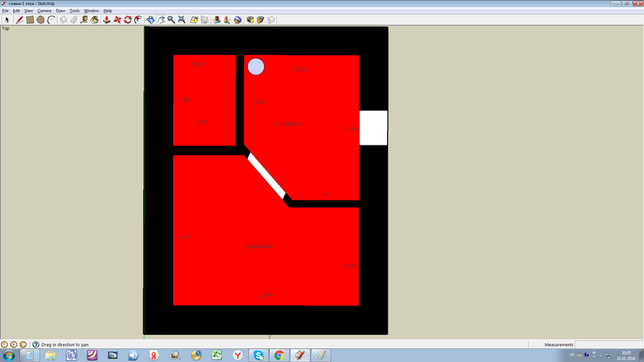Open the Paint app on taskbar
Image resolution: width=644 pixels, height=362 pixels.
click(321, 356)
